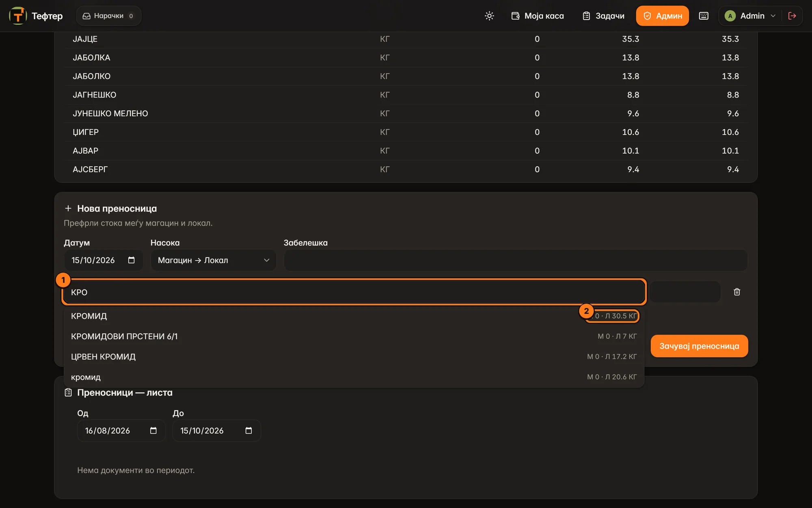Click the ЦИГЕР row name

click(x=85, y=132)
